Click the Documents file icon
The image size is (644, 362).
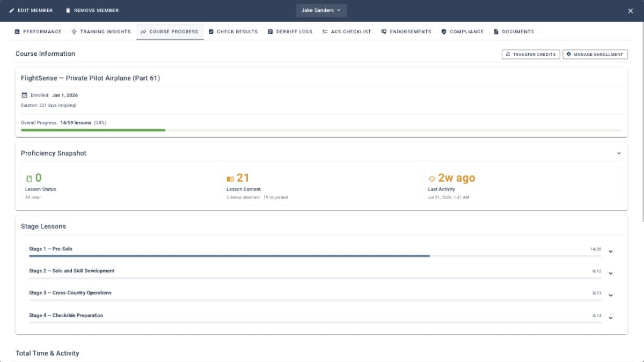click(x=496, y=32)
